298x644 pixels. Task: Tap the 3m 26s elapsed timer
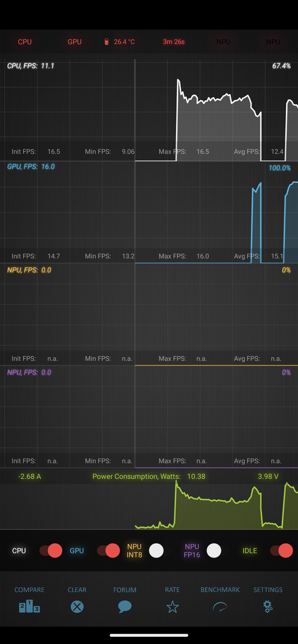pos(174,42)
